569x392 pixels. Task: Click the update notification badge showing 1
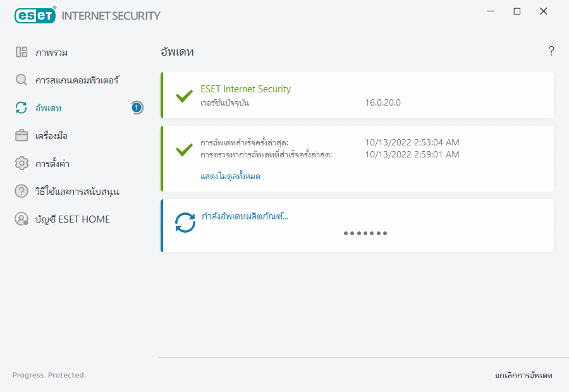tap(137, 107)
